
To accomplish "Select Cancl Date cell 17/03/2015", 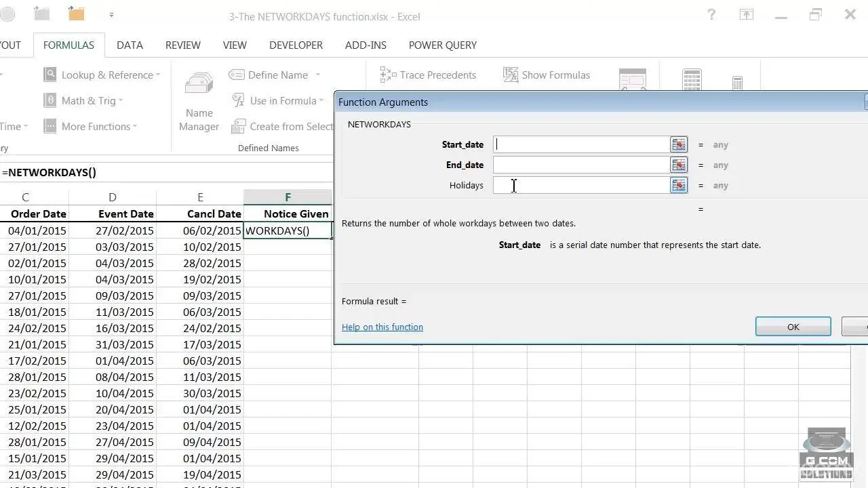I will [200, 344].
